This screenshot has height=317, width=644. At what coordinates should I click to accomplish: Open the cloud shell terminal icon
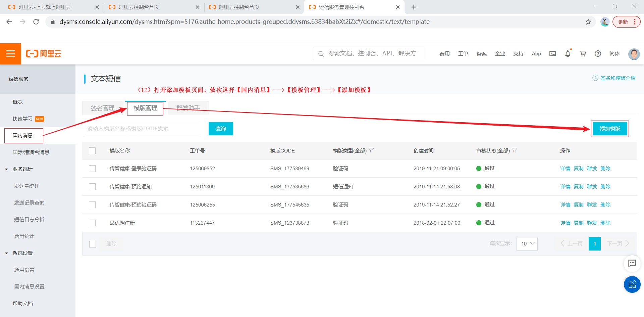point(552,54)
